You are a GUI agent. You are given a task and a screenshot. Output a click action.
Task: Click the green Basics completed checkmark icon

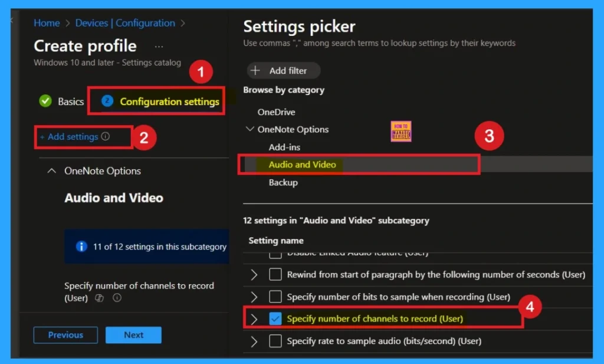[45, 101]
